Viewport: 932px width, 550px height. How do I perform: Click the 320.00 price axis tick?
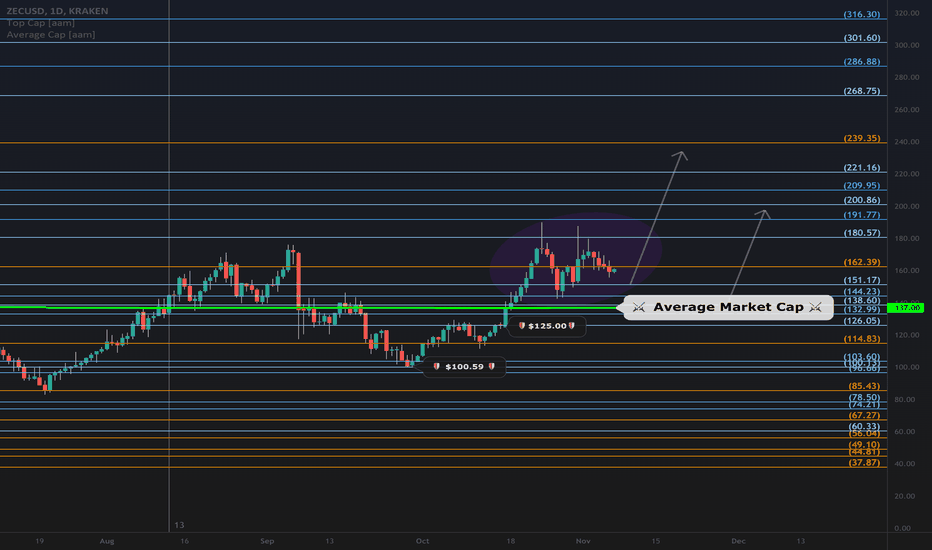[x=906, y=13]
